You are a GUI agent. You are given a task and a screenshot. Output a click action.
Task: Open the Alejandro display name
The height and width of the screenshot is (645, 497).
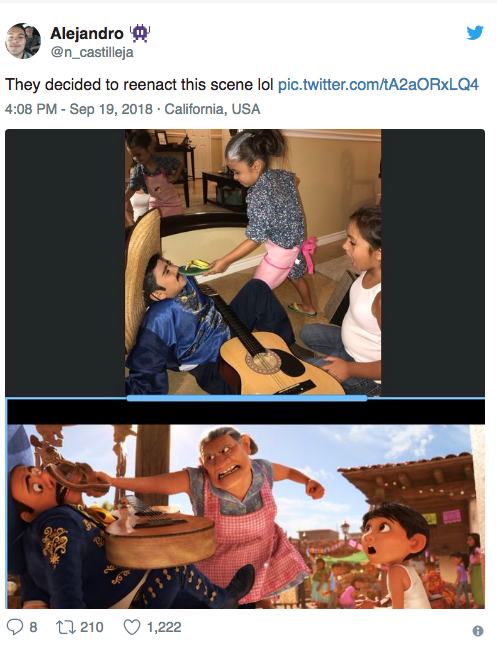pos(87,34)
